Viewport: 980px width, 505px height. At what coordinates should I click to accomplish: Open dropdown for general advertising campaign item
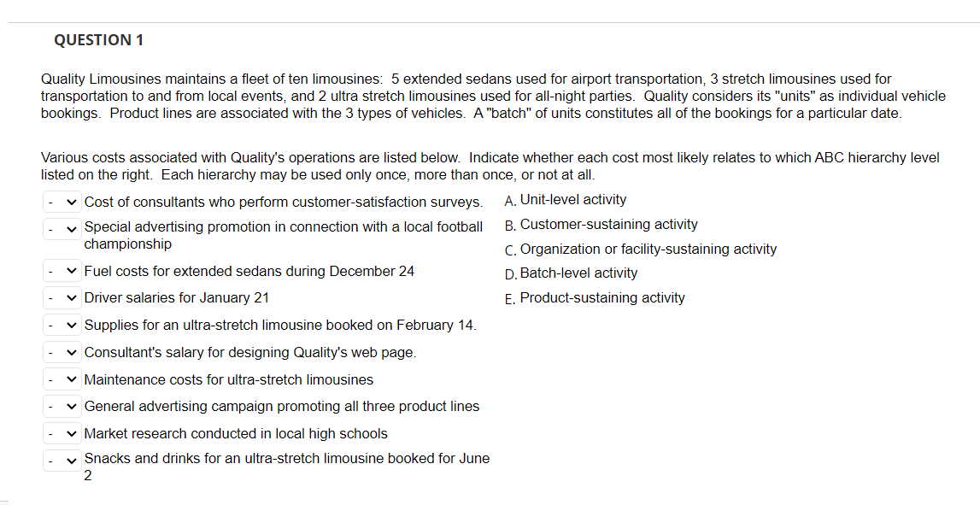click(x=62, y=407)
